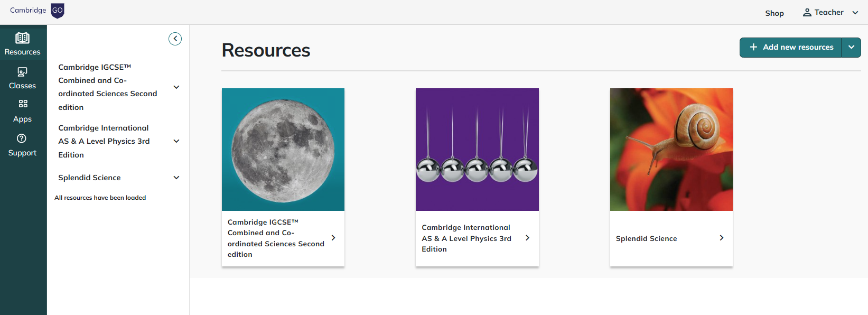Open the Add new resources dropdown arrow
The image size is (868, 315).
[x=851, y=47]
